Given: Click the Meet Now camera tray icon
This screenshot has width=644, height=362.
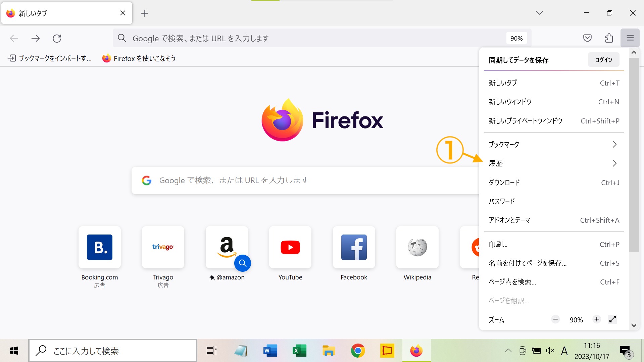Looking at the screenshot, I should [x=523, y=351].
